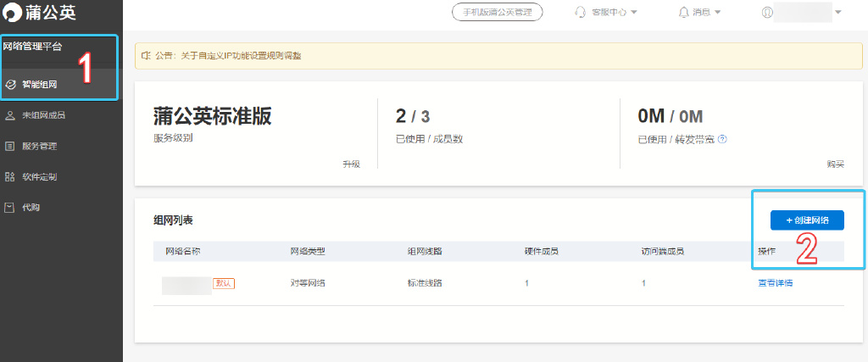The height and width of the screenshot is (362, 868).
Task: Click the announcement speaker icon
Action: click(x=146, y=56)
